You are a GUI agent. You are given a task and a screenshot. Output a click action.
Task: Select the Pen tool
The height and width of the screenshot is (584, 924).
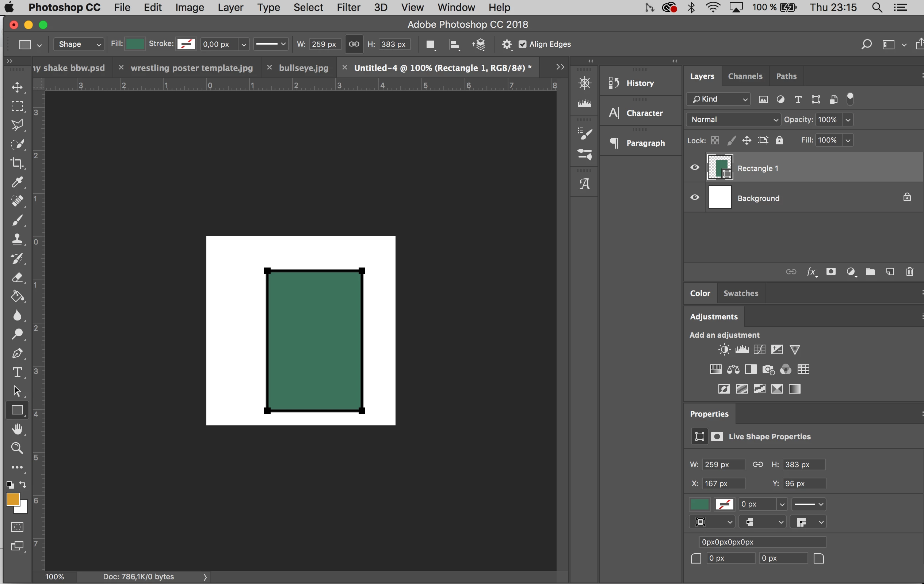tap(17, 353)
